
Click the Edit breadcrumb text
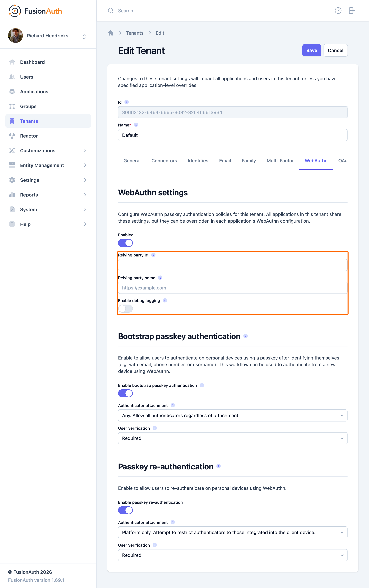pyautogui.click(x=160, y=33)
